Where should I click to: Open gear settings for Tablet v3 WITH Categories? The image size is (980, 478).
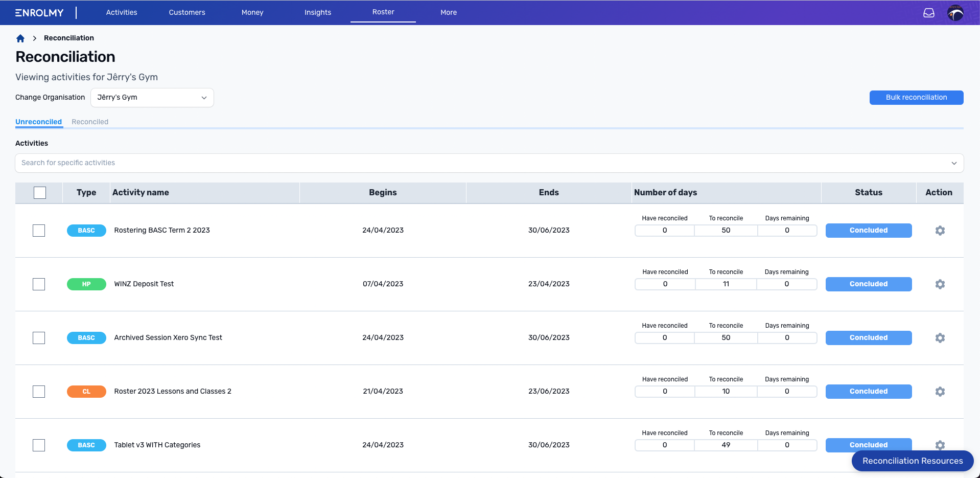(940, 445)
